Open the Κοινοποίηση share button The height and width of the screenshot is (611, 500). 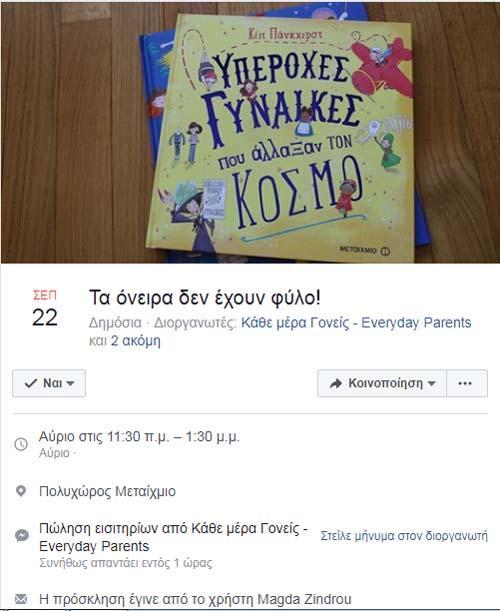click(x=382, y=383)
